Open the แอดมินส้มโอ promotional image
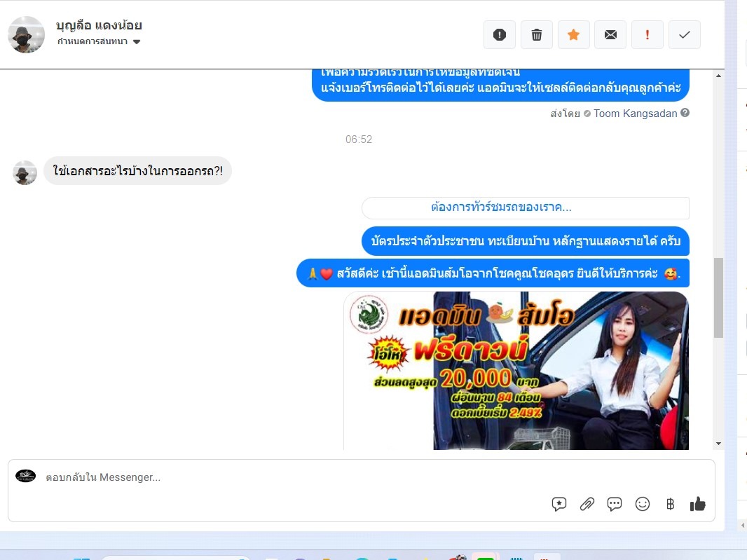747x560 pixels. pos(516,370)
